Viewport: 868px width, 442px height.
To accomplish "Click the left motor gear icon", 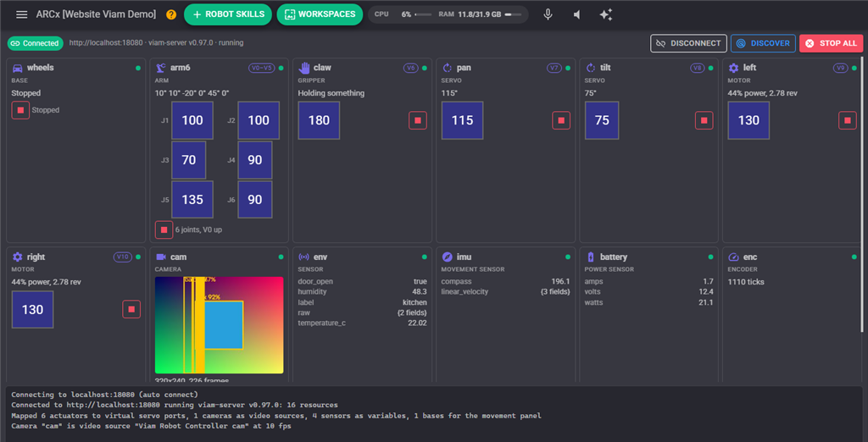I will (x=733, y=68).
